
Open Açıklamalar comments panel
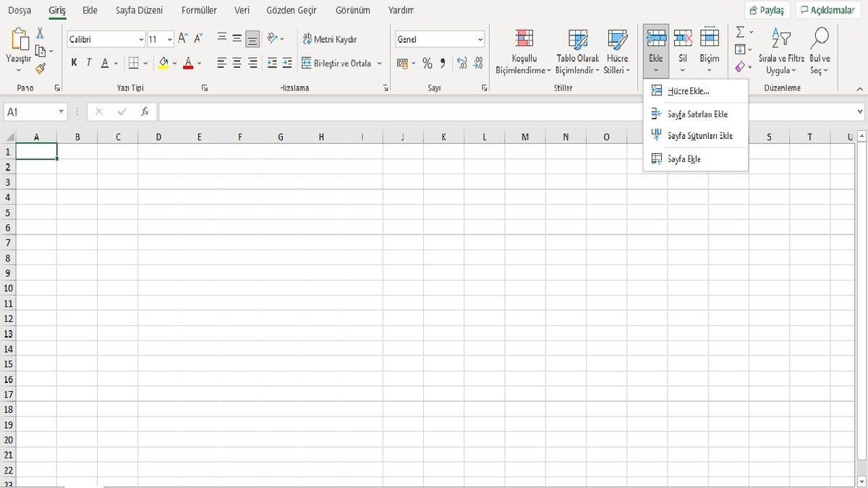(827, 9)
